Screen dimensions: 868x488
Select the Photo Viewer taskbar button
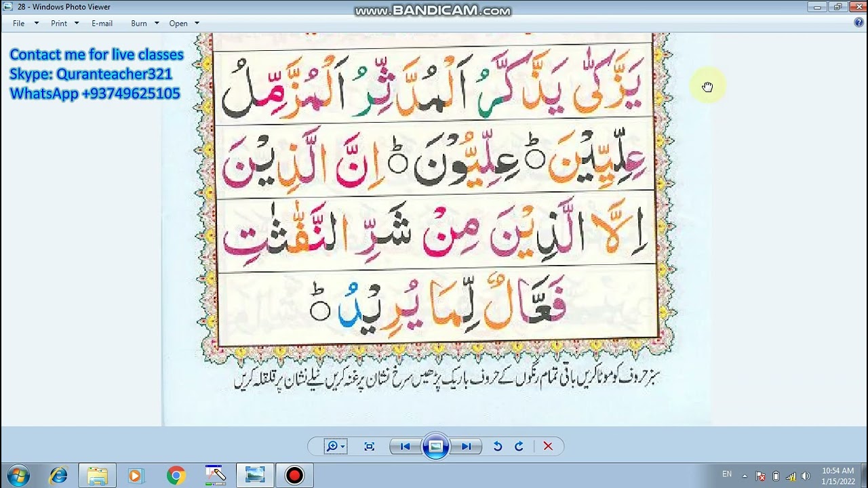click(x=255, y=475)
